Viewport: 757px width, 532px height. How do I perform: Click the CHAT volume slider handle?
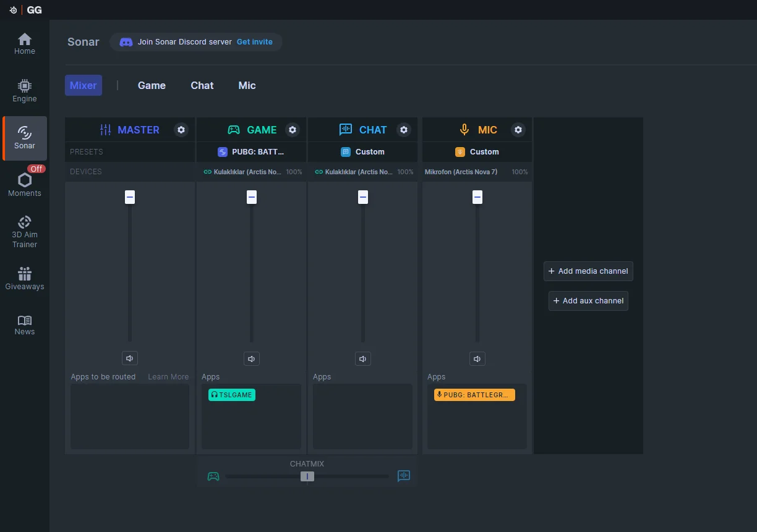[x=363, y=197]
